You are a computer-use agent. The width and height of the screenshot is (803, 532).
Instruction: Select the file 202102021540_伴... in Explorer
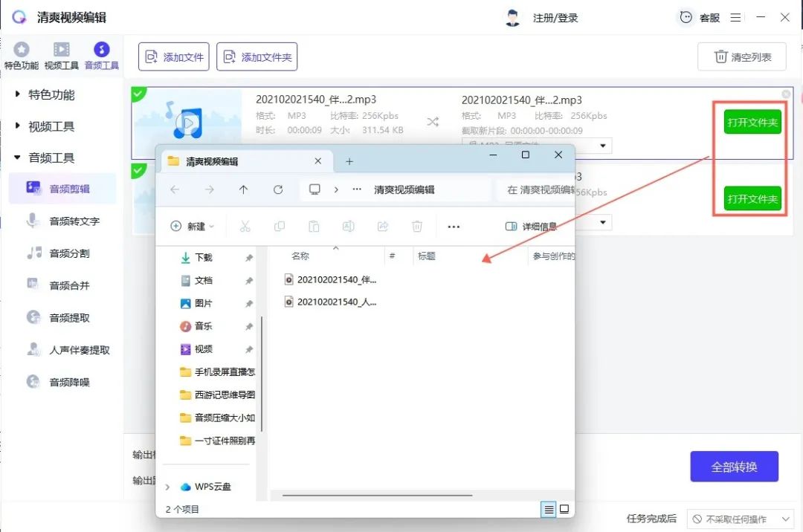[x=331, y=279]
